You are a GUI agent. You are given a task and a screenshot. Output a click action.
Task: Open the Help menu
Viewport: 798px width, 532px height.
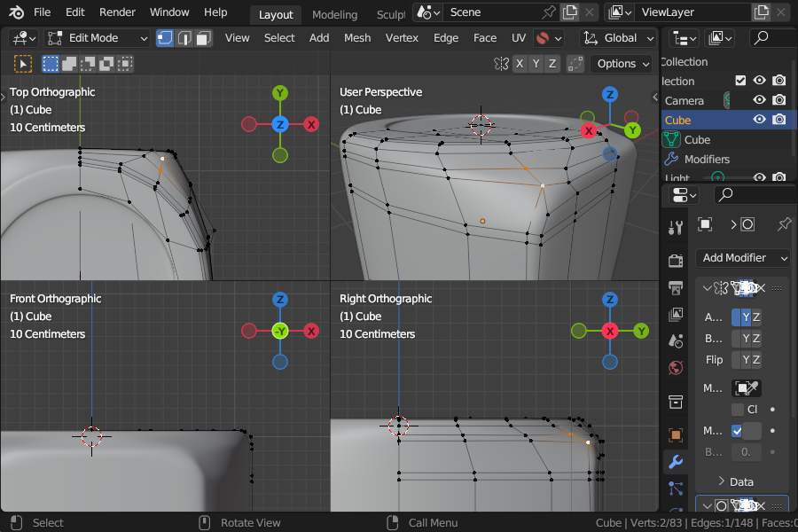[x=215, y=12]
